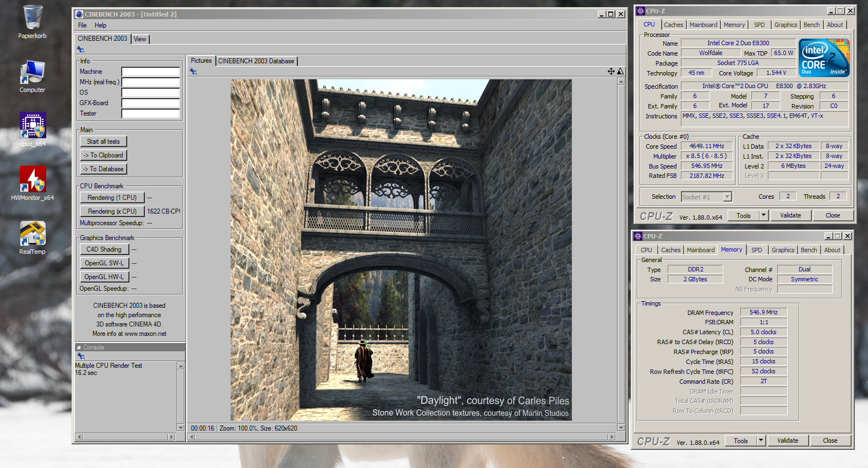The width and height of the screenshot is (868, 468).
Task: Start the OpenGL SW-L test
Action: click(x=104, y=263)
